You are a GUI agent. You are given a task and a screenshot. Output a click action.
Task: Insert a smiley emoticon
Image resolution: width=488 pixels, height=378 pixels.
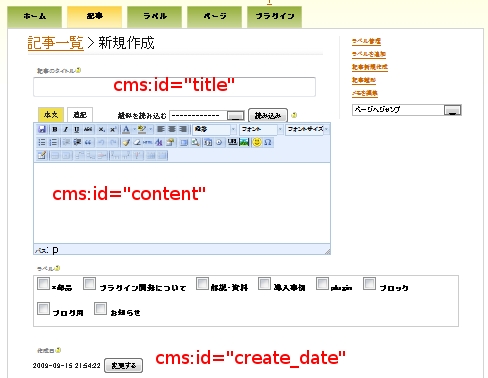coord(257,142)
